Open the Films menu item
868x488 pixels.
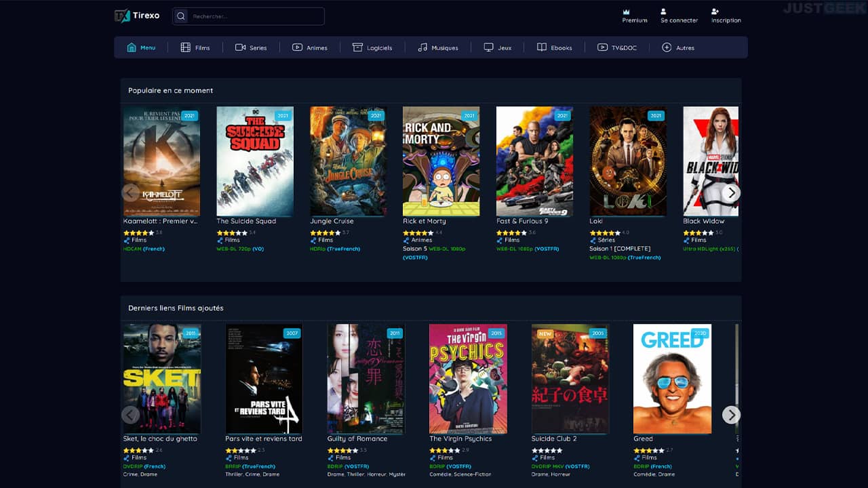pos(195,47)
